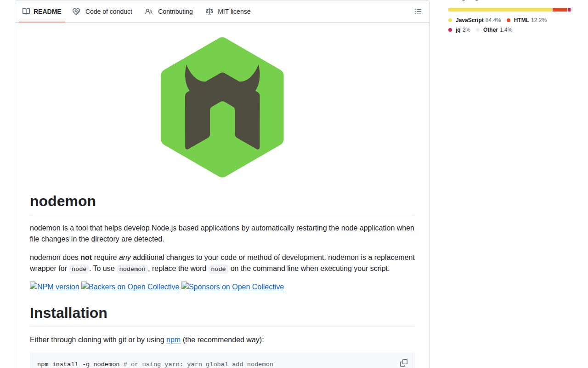Click the Other 1.4% language entry
The width and height of the screenshot is (588, 368).
(494, 30)
